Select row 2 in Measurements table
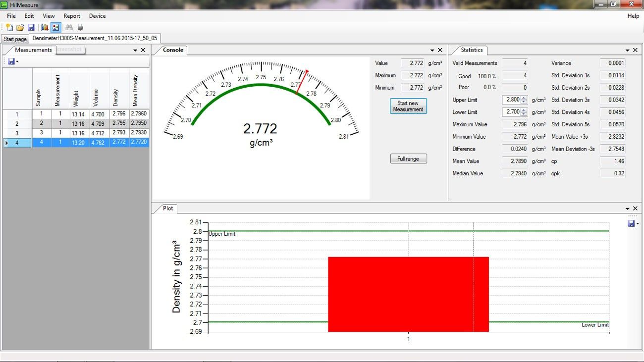Viewport: 644px width, 362px height. point(17,124)
